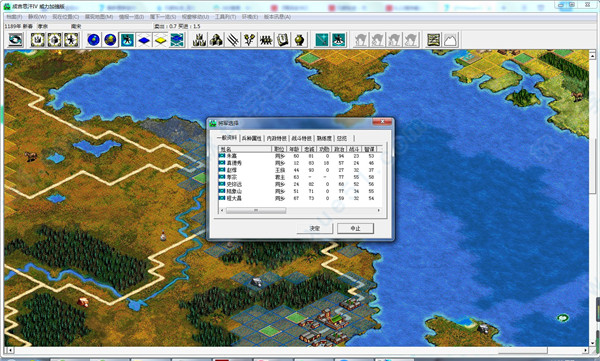The height and width of the screenshot is (361, 600).
Task: Open the 工具列(T) menu
Action: coord(225,17)
